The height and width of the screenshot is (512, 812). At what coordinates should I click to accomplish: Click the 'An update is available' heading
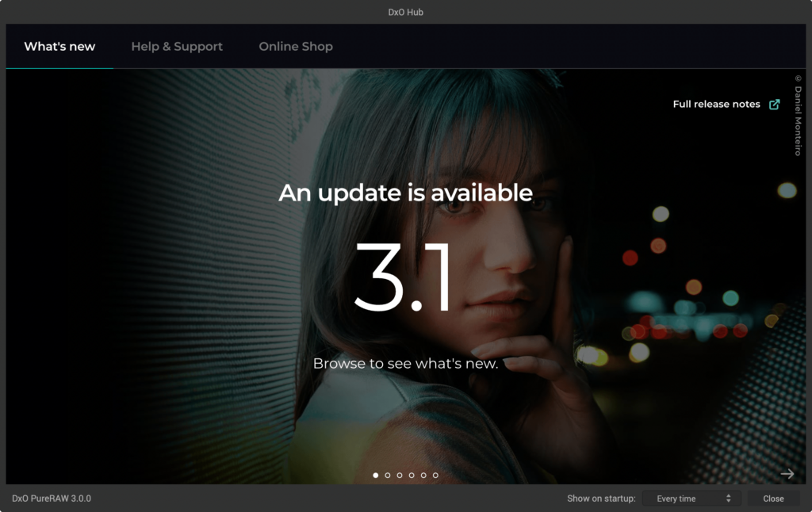(x=405, y=193)
